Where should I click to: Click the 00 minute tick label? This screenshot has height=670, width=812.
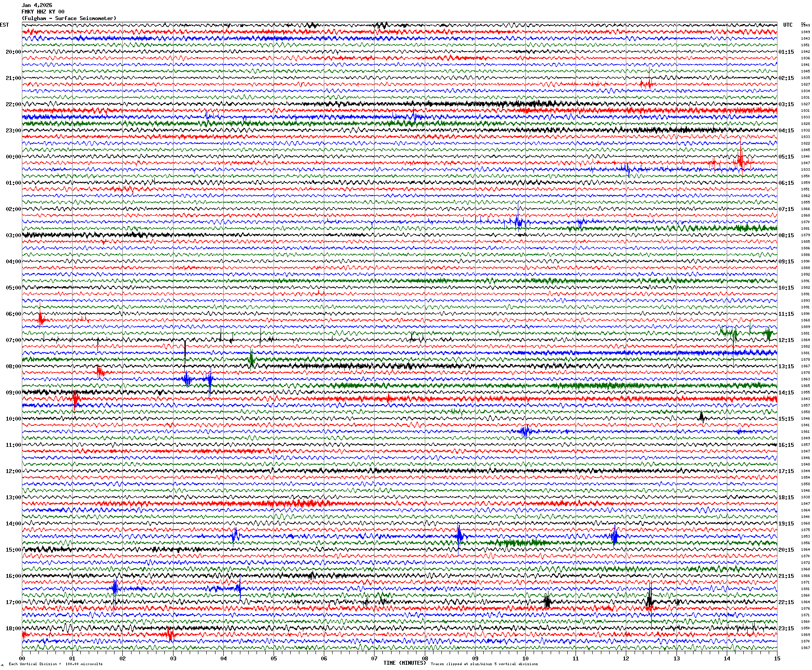tap(22, 659)
